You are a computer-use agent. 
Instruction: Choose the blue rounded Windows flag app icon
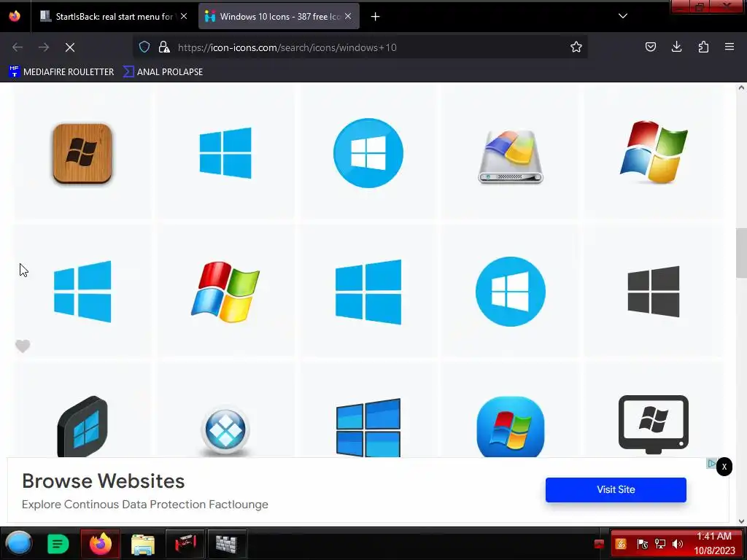point(511,427)
